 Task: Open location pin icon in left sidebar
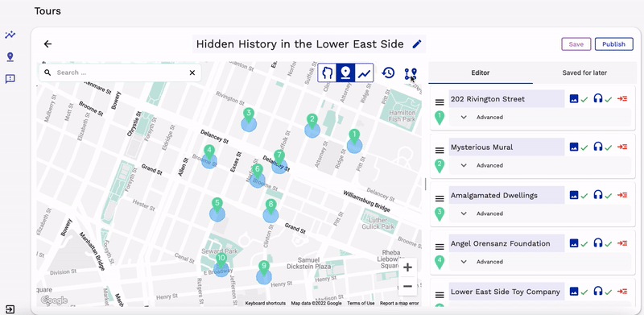[10, 56]
